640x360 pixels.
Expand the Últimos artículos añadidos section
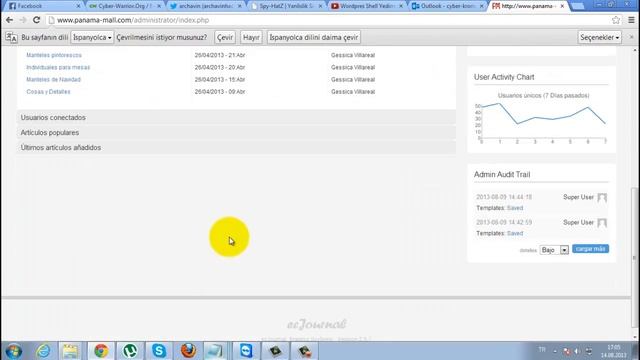tap(237, 148)
